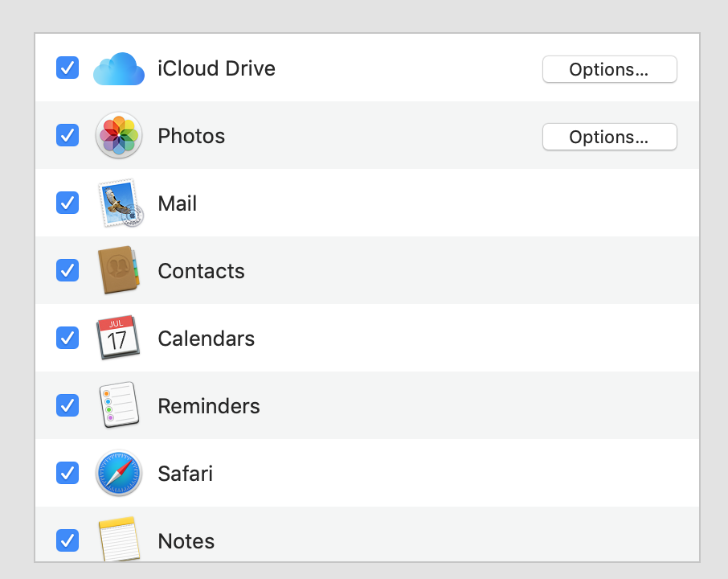728x579 pixels.
Task: Select the Reminders label text
Action: 209,406
